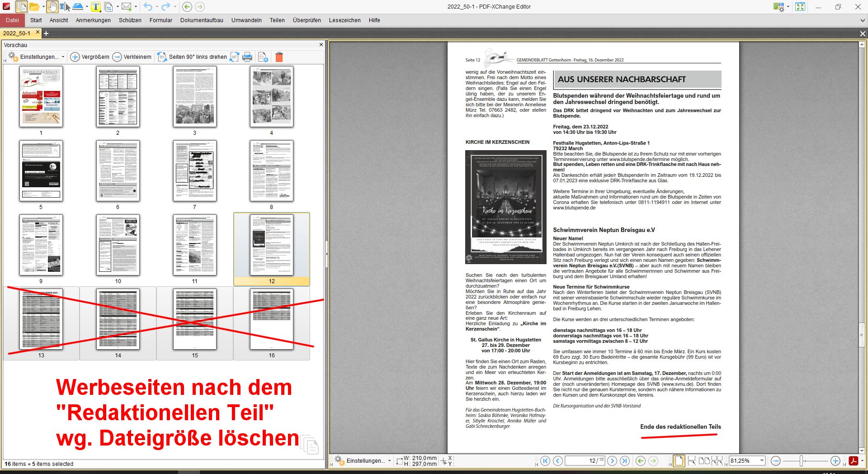868x474 pixels.
Task: Open the Dokumentaufbau menu
Action: pyautogui.click(x=202, y=20)
